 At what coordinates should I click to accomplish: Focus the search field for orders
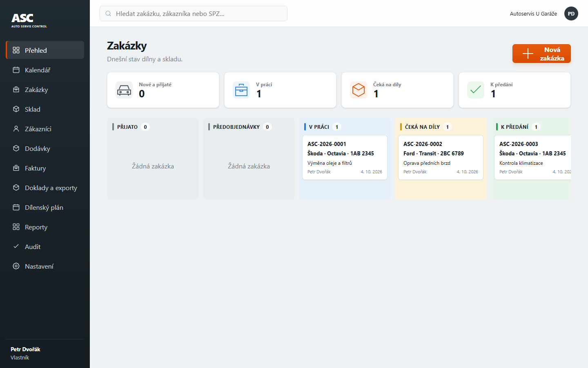coord(194,13)
